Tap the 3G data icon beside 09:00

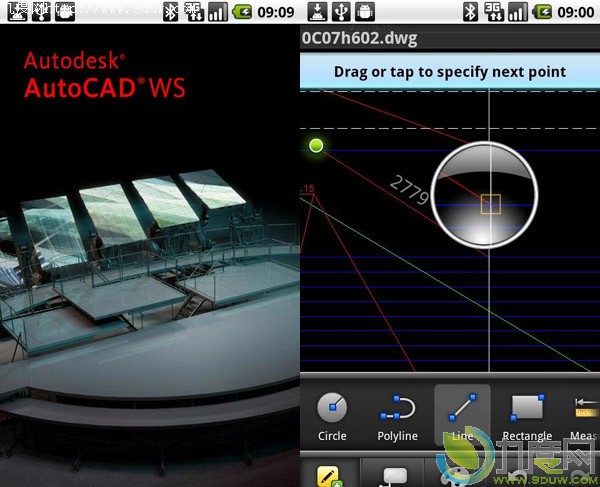click(x=494, y=12)
